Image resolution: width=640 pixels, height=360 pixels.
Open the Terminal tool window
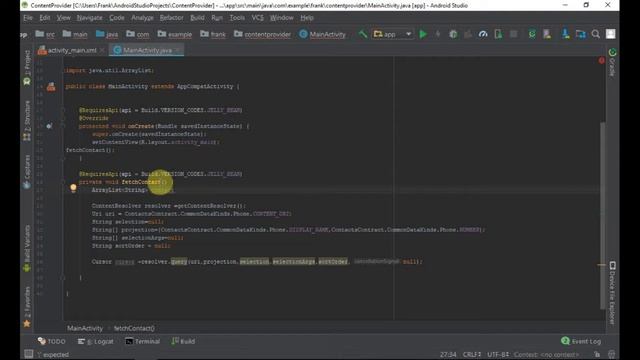[x=142, y=341]
